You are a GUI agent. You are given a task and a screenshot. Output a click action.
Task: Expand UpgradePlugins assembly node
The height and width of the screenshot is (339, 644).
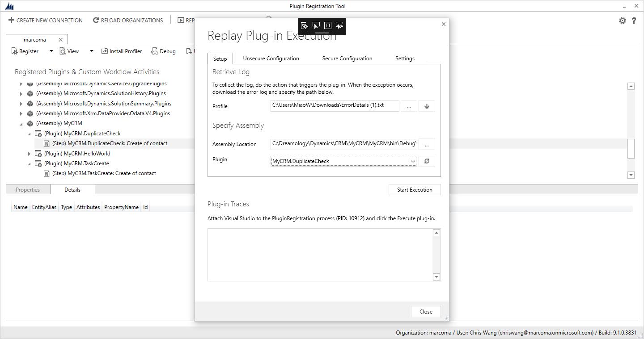pyautogui.click(x=21, y=84)
